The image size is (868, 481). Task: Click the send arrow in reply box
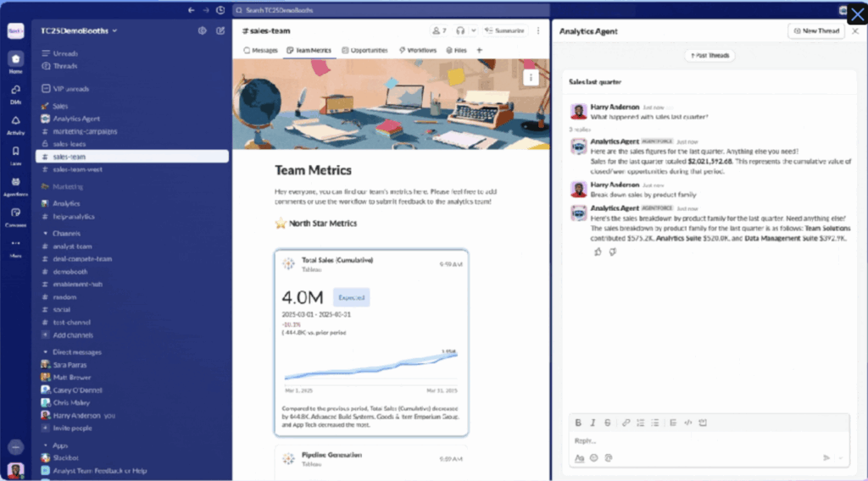826,457
